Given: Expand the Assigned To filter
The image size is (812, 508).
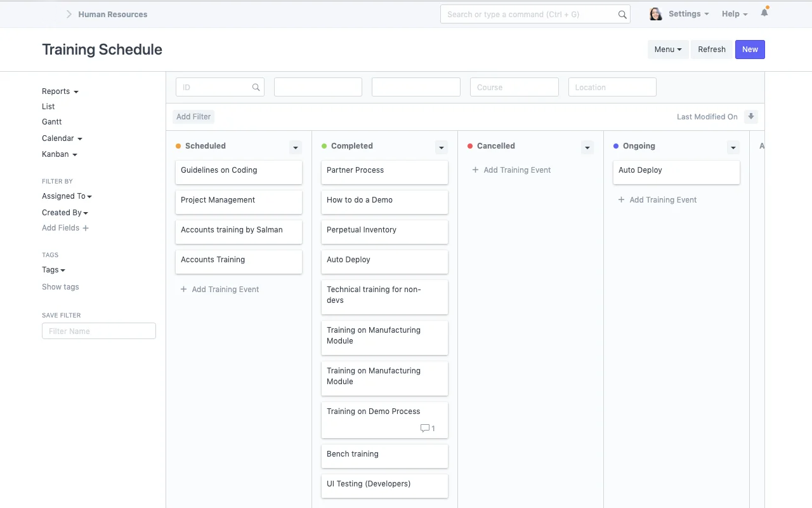Looking at the screenshot, I should 67,196.
